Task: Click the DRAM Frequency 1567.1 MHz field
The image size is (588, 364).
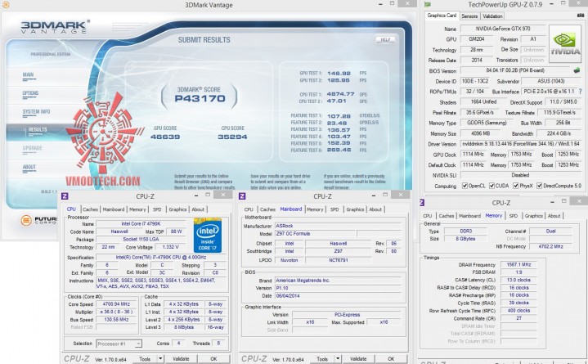Action: tap(518, 264)
